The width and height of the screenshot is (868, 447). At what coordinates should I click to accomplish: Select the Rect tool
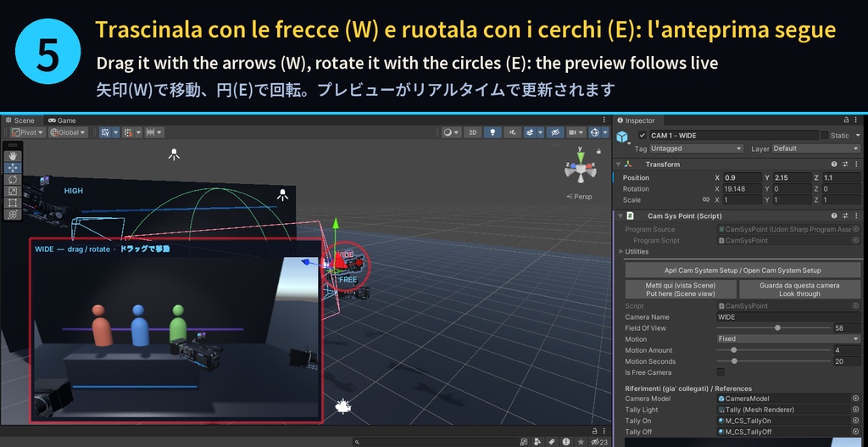13,203
